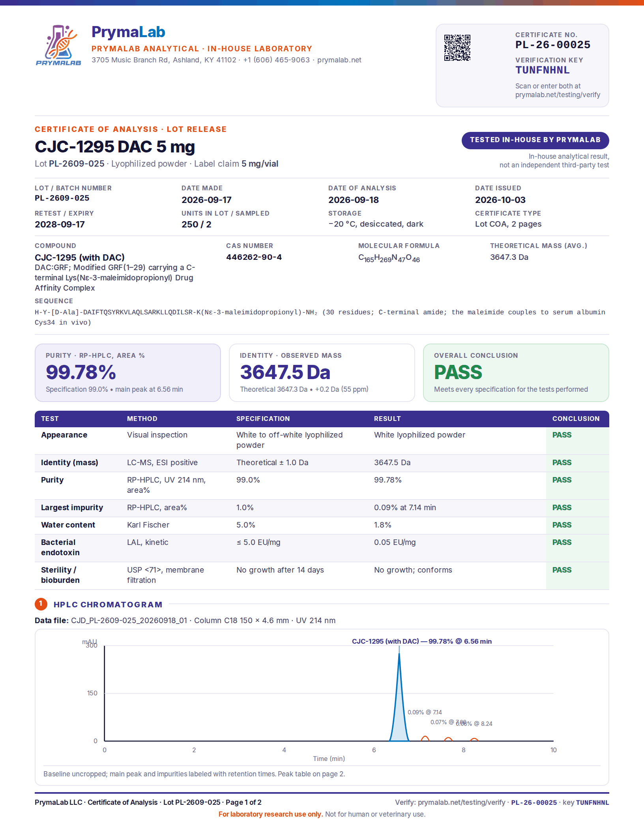The height and width of the screenshot is (834, 644).
Task: Click the TEST column header
Action: pos(50,419)
